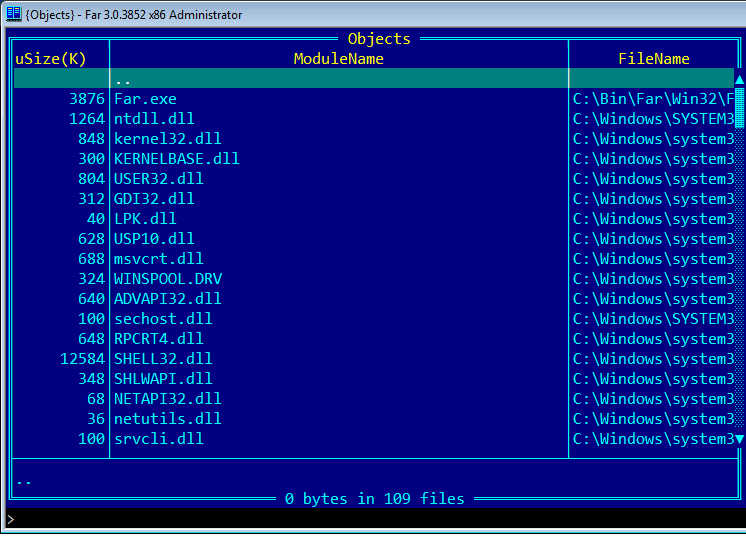
Task: Select the WINSPOOL.DRV entry
Action: 374,279
